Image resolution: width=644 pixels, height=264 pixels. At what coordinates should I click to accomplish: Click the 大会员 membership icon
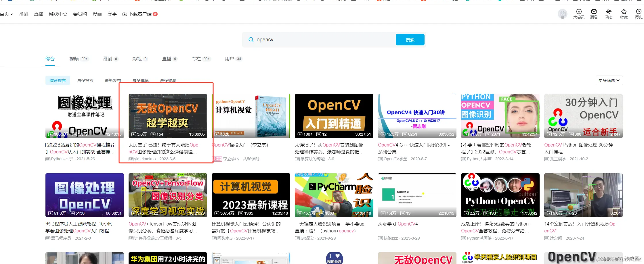click(x=579, y=12)
